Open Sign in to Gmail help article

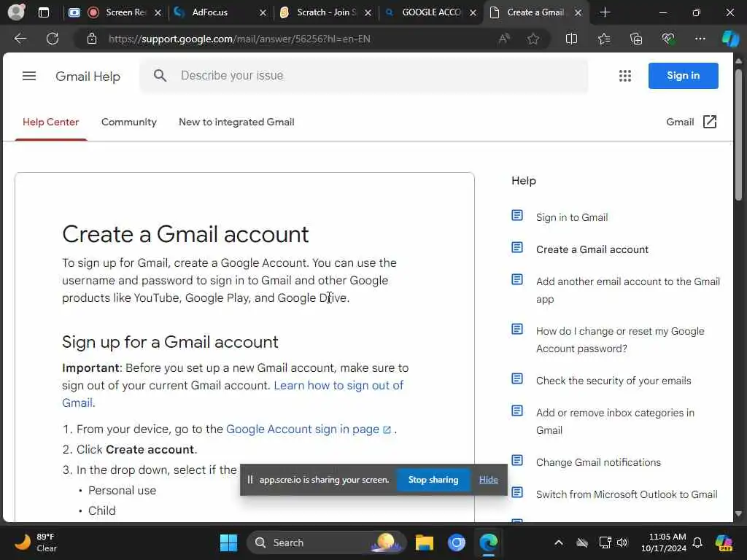572,217
